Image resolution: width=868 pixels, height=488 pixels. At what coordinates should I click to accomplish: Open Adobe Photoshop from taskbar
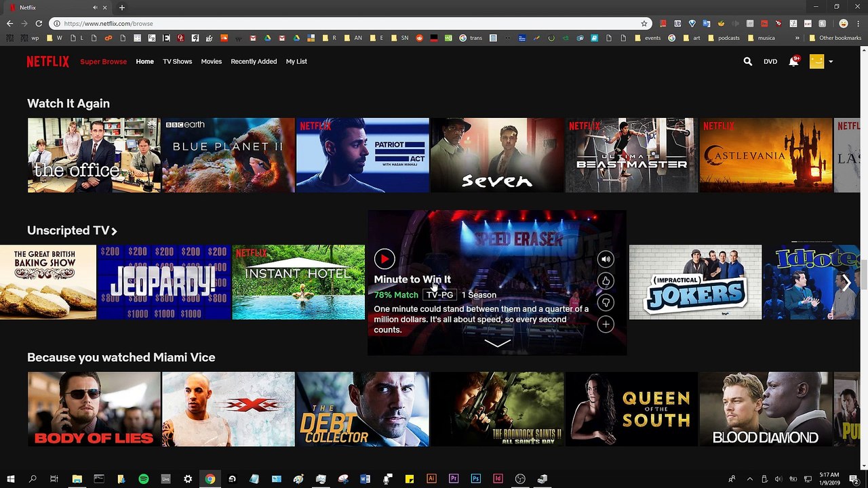click(476, 479)
